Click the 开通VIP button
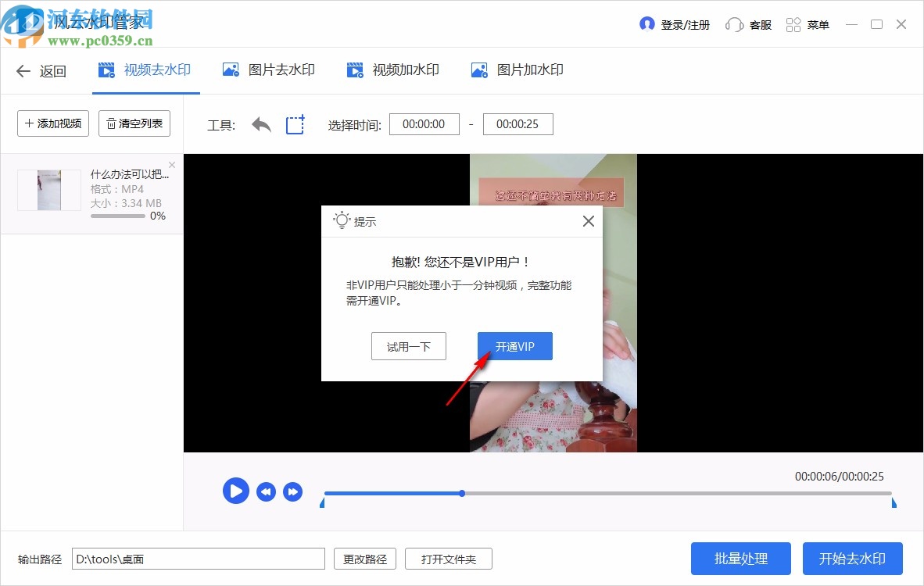This screenshot has width=924, height=586. click(x=514, y=345)
